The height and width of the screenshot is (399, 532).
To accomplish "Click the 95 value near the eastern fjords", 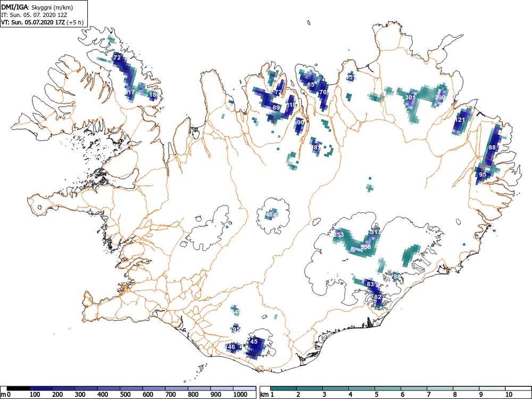I will pos(483,174).
